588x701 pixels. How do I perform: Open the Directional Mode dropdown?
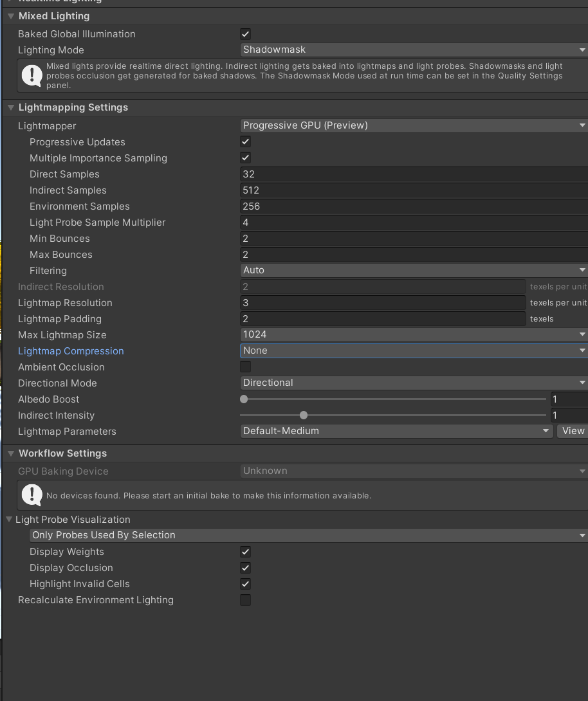pos(413,383)
